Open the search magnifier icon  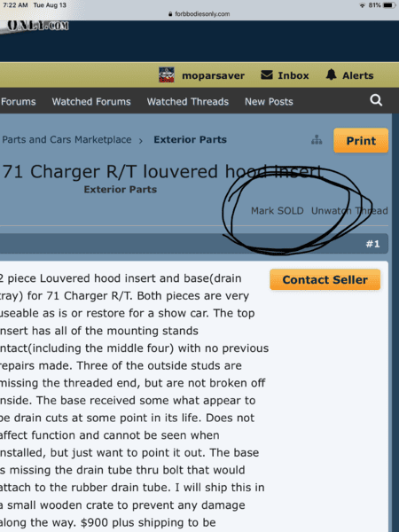coord(376,100)
